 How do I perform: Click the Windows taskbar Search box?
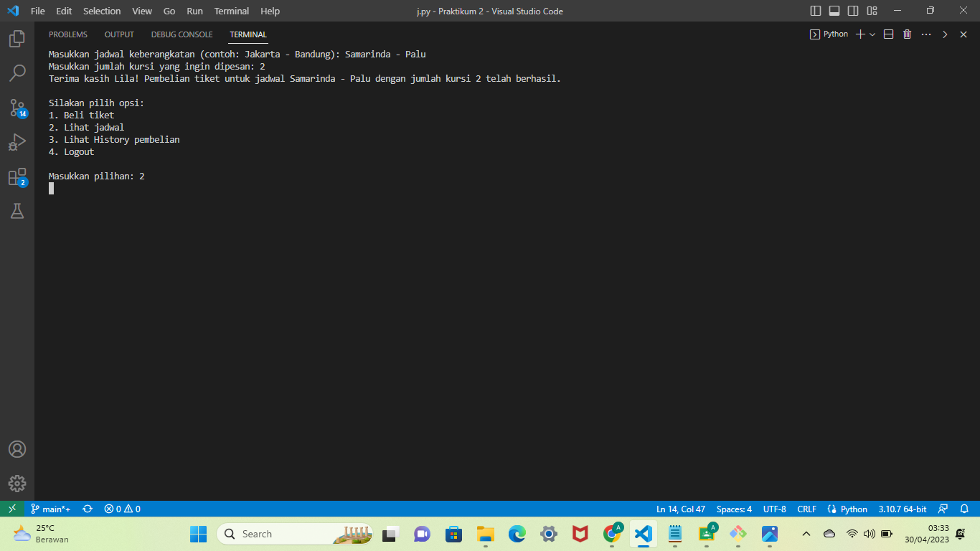[x=294, y=534]
